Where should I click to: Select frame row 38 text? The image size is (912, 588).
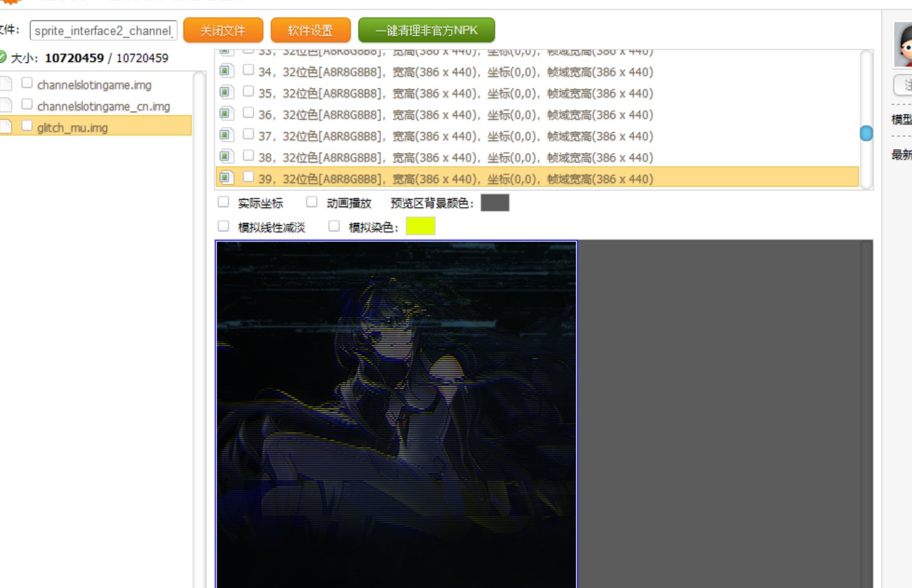click(x=456, y=158)
